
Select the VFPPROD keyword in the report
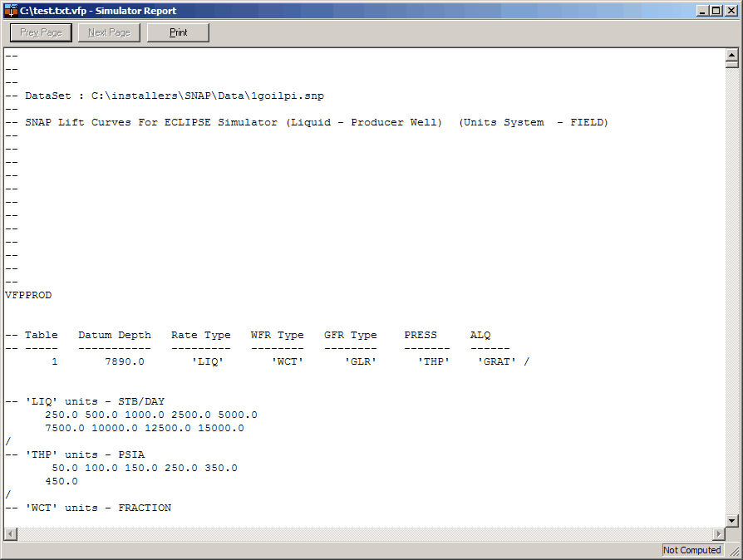point(31,295)
